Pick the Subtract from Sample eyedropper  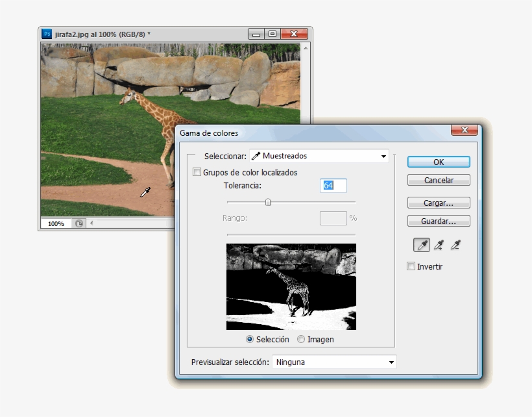coord(456,245)
